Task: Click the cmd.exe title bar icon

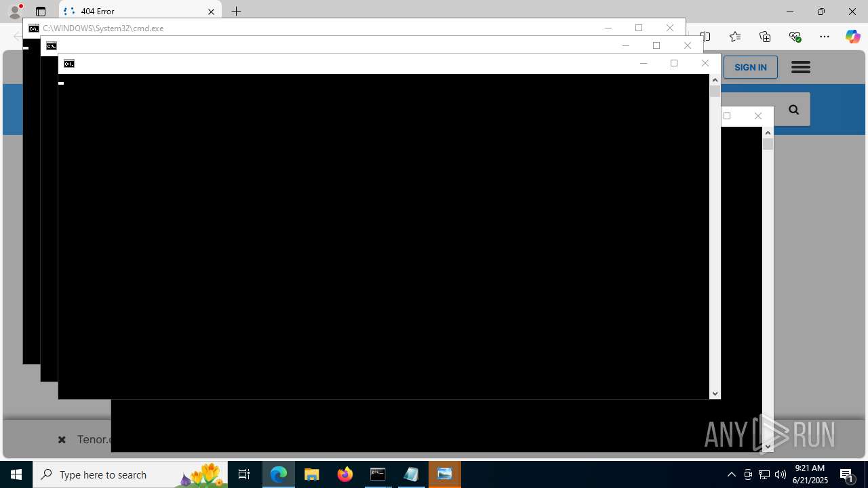Action: [x=33, y=28]
